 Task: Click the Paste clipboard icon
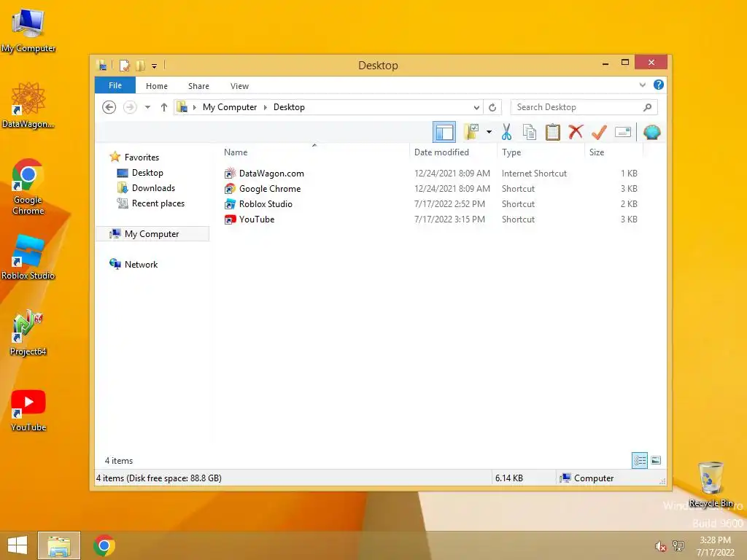point(553,132)
